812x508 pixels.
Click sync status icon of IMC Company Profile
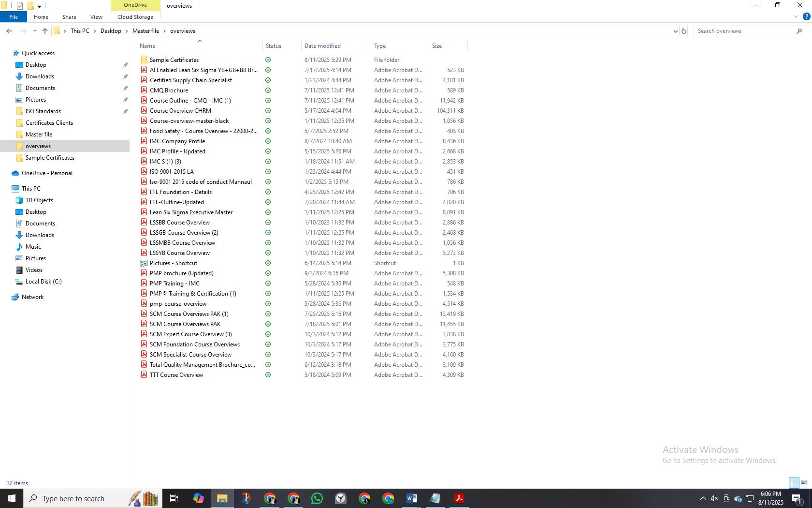268,141
